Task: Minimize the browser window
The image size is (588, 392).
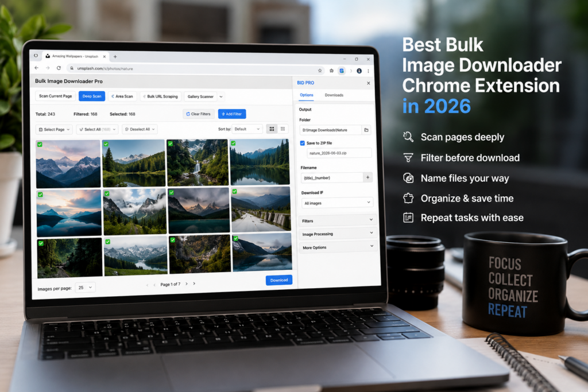Action: [345, 59]
